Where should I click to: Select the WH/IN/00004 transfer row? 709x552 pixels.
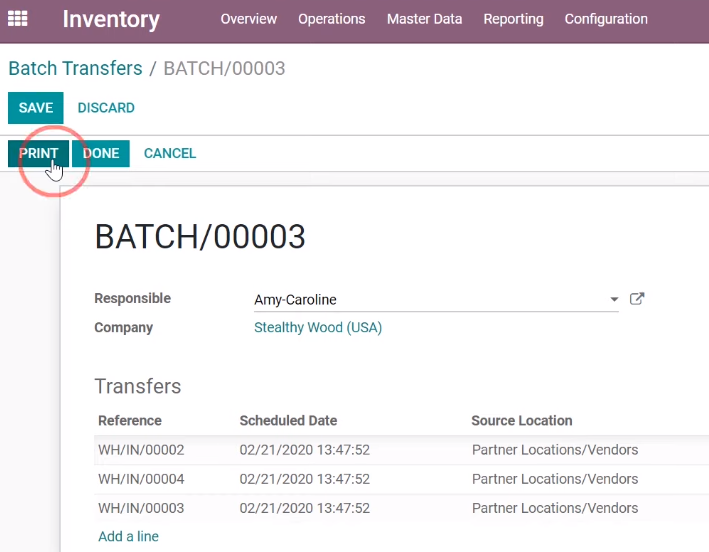(x=402, y=479)
